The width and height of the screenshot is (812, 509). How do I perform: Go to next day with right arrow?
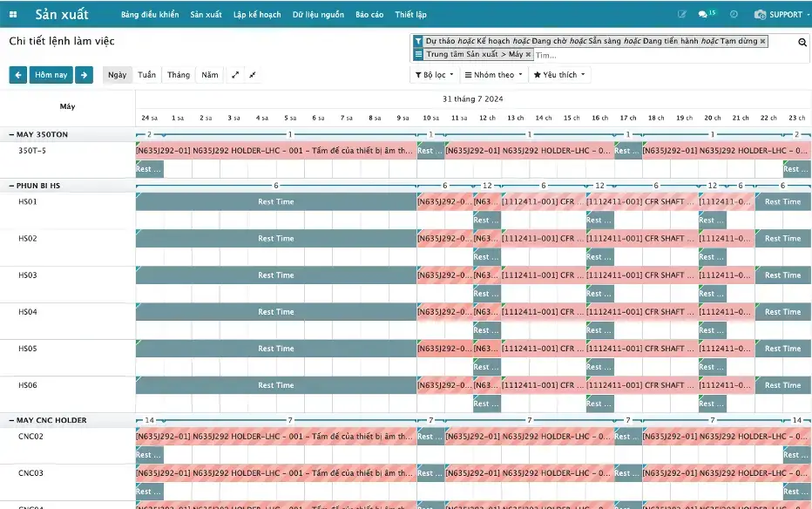(x=84, y=75)
